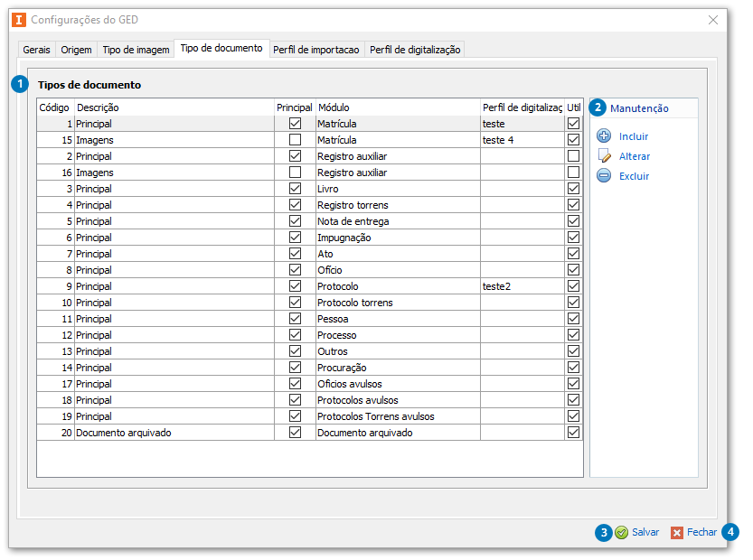Viewport: 753px width, 560px height.
Task: Toggle Util checkbox for Documento arquivado row
Action: click(x=573, y=433)
